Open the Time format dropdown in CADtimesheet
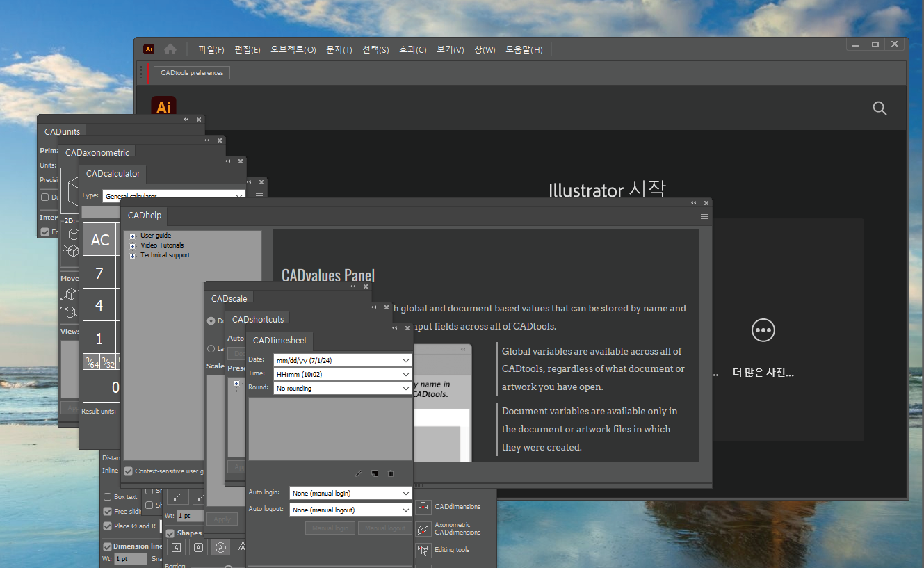The width and height of the screenshot is (924, 568). (343, 374)
